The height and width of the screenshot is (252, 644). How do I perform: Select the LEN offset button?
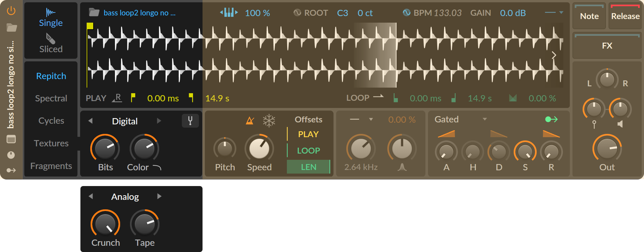pyautogui.click(x=308, y=167)
